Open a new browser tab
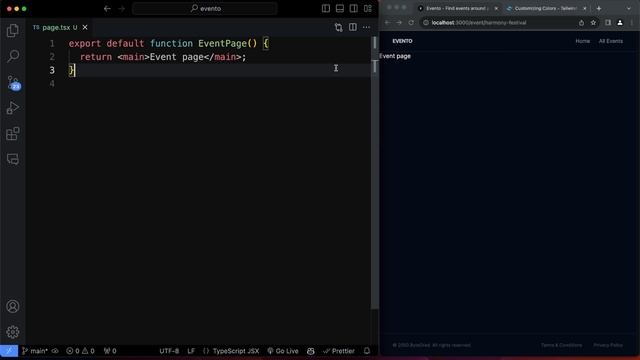Screen dimensions: 640x360 pos(599,8)
